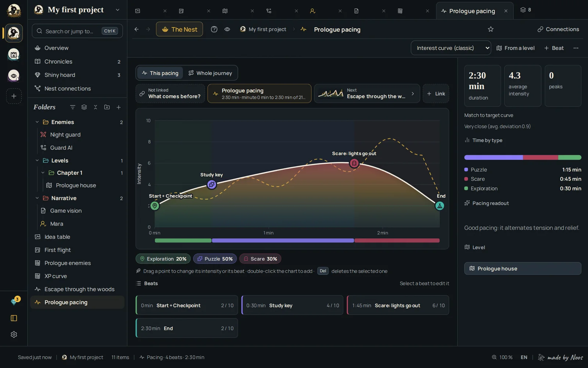Collapse the Enemies folder

(37, 122)
